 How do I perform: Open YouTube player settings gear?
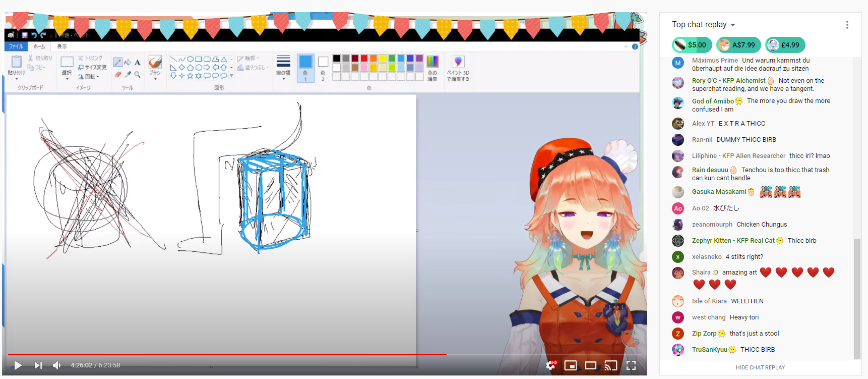coord(550,365)
